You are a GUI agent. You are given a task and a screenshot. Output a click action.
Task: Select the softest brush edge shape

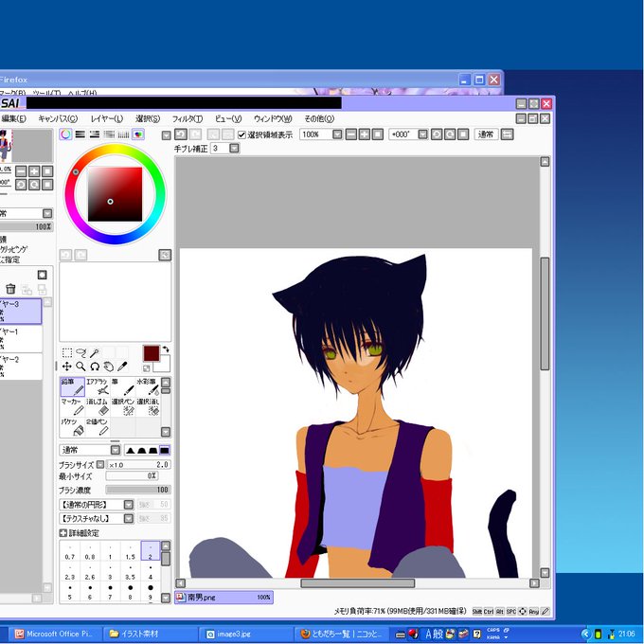pos(130,450)
